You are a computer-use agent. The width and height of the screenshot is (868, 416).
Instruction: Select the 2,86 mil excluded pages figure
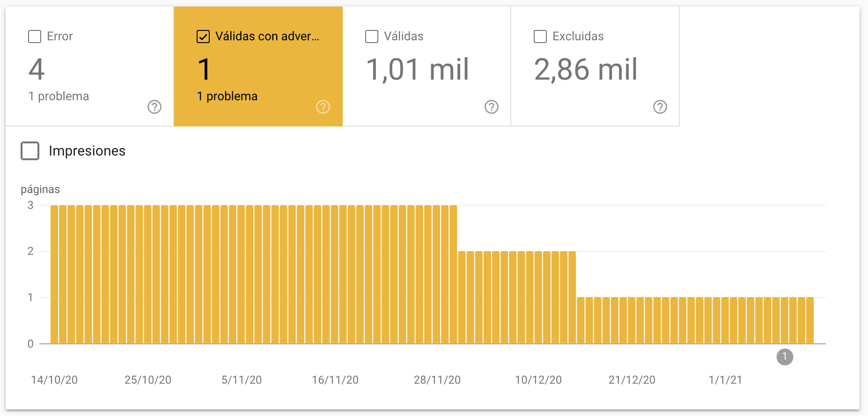(x=586, y=69)
